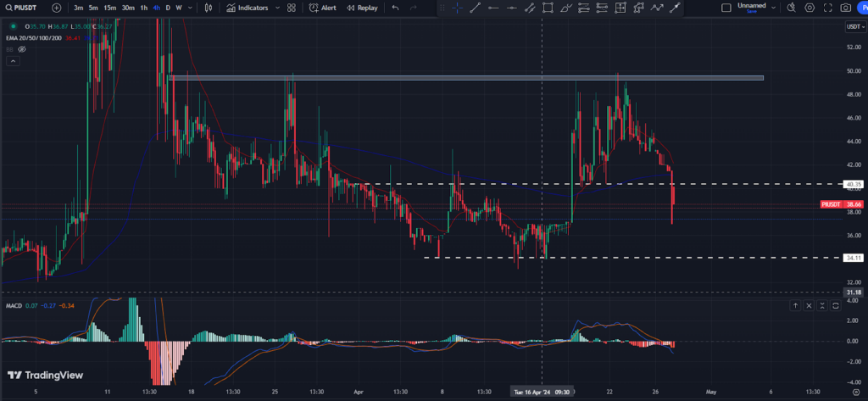Screen dimensions: 868x401
Task: Switch to the 15m timeframe
Action: point(109,8)
